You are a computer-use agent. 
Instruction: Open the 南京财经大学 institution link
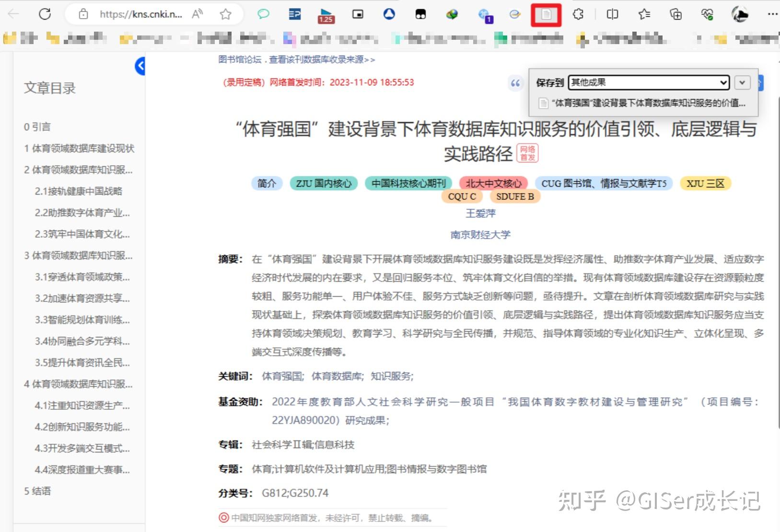(480, 235)
